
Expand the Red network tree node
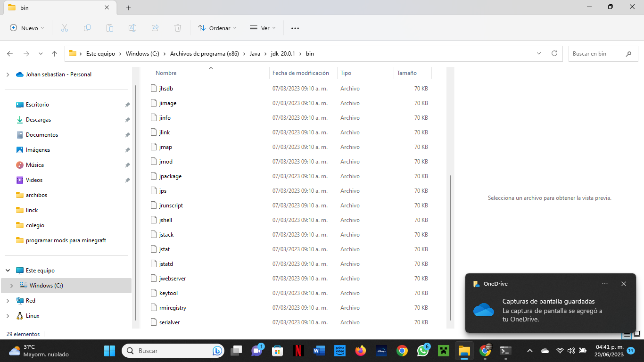[8, 301]
